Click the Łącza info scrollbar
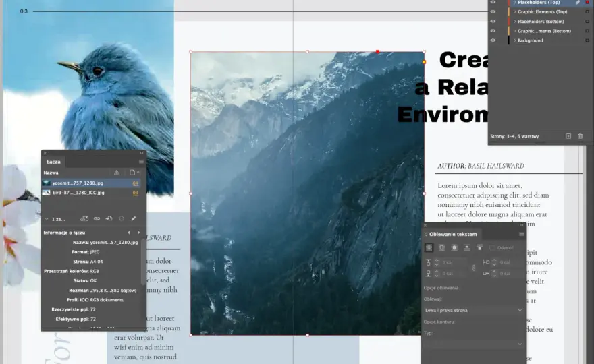Image resolution: width=594 pixels, height=364 pixels. 142,261
